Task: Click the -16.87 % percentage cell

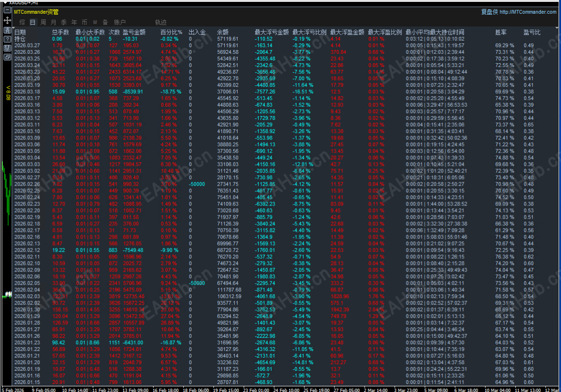Action: pos(170,342)
